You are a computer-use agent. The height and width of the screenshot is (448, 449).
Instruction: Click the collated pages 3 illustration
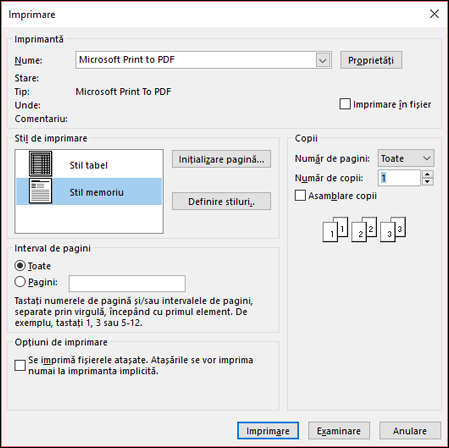click(393, 229)
